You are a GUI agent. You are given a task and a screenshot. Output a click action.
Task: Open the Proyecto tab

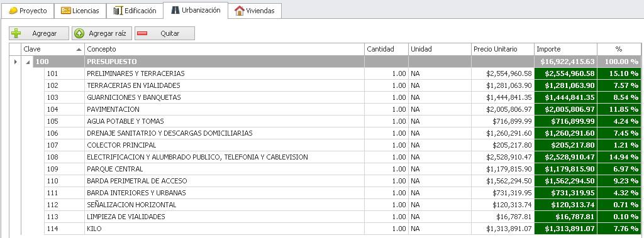point(28,11)
